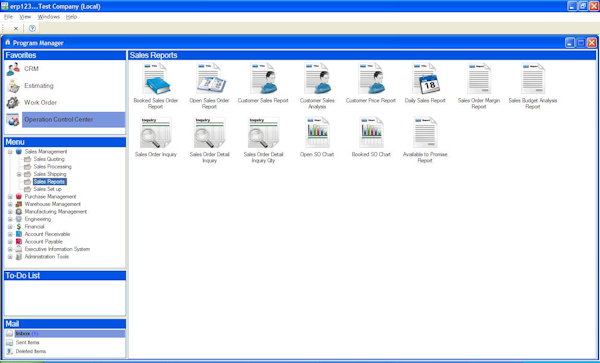Open Customer Sales Analysis report
The image size is (600, 363).
[317, 79]
